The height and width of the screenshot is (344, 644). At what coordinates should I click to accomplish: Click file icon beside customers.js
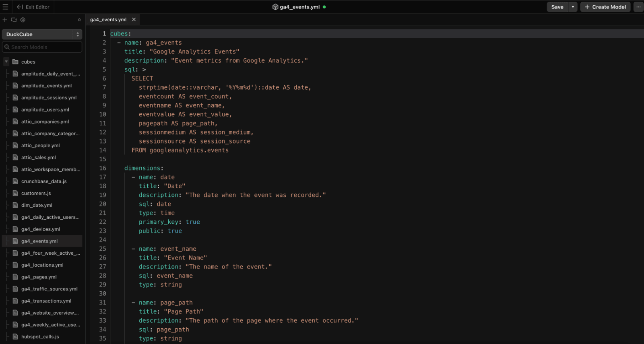click(x=15, y=194)
